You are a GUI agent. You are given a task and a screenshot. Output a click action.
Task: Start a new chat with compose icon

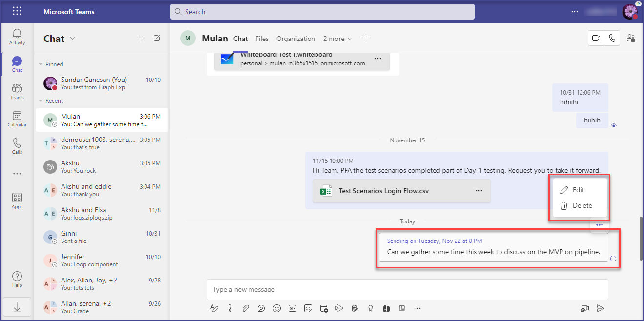[157, 38]
